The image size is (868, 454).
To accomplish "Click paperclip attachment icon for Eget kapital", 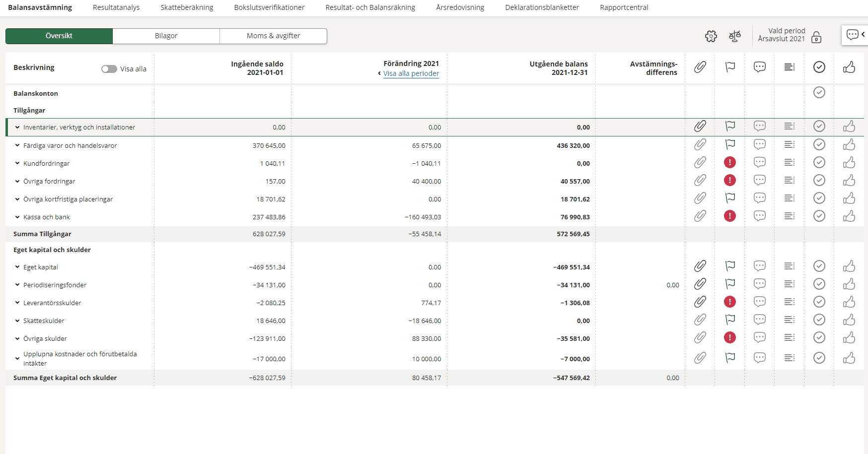I will click(700, 266).
